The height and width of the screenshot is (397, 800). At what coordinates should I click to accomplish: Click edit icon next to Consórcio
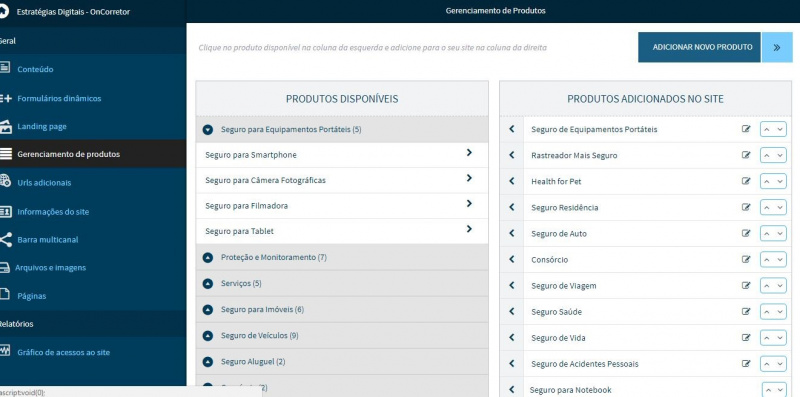coord(746,259)
